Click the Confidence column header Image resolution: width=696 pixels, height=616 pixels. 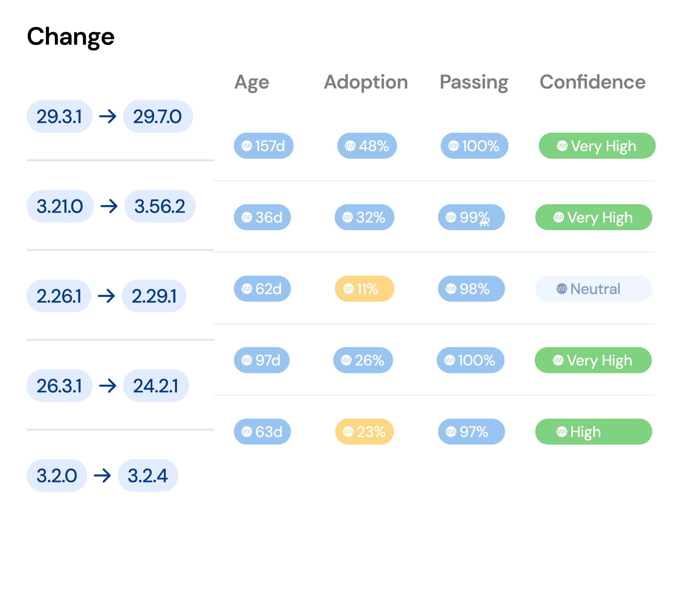593,83
